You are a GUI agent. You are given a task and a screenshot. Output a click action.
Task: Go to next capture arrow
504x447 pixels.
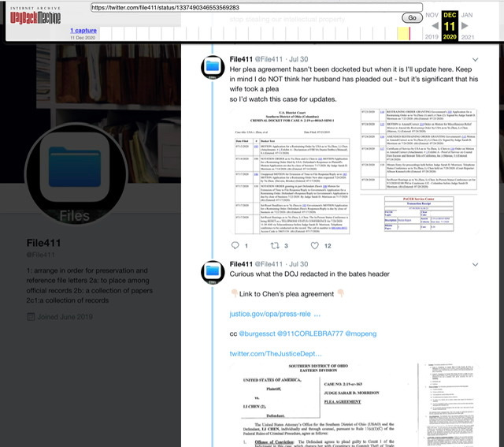coord(465,26)
